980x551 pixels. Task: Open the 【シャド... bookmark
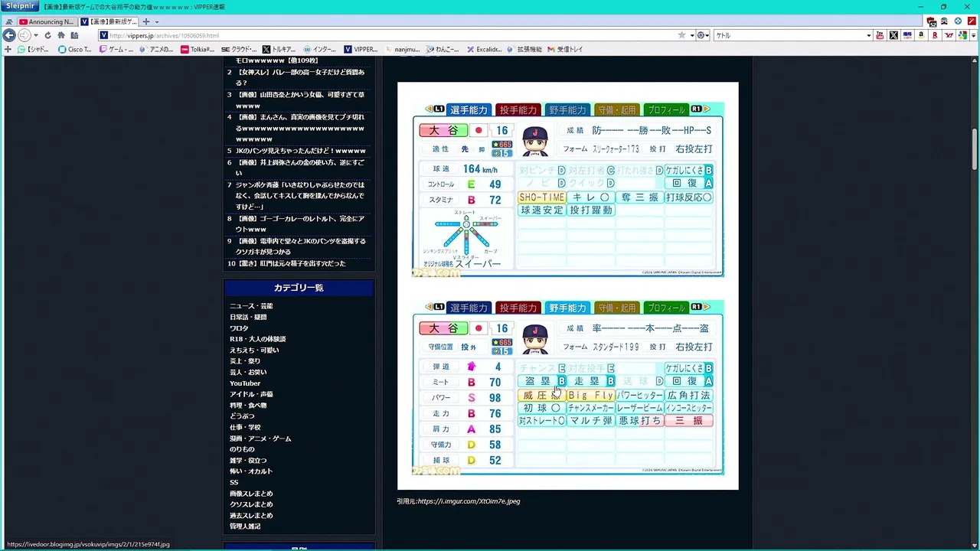point(33,49)
